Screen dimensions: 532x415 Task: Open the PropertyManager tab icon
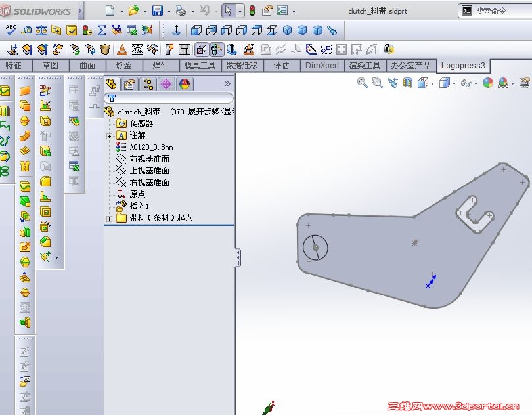(129, 84)
